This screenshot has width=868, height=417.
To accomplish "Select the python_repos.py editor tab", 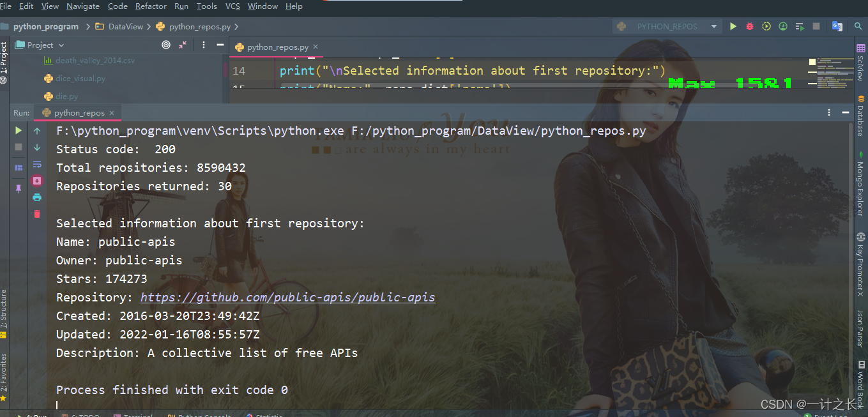I will pos(277,47).
